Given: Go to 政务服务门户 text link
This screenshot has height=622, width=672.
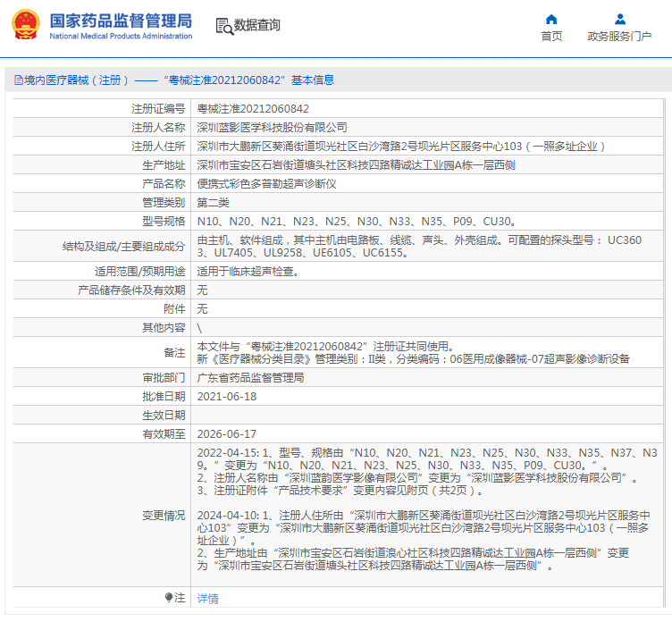Looking at the screenshot, I should (619, 37).
